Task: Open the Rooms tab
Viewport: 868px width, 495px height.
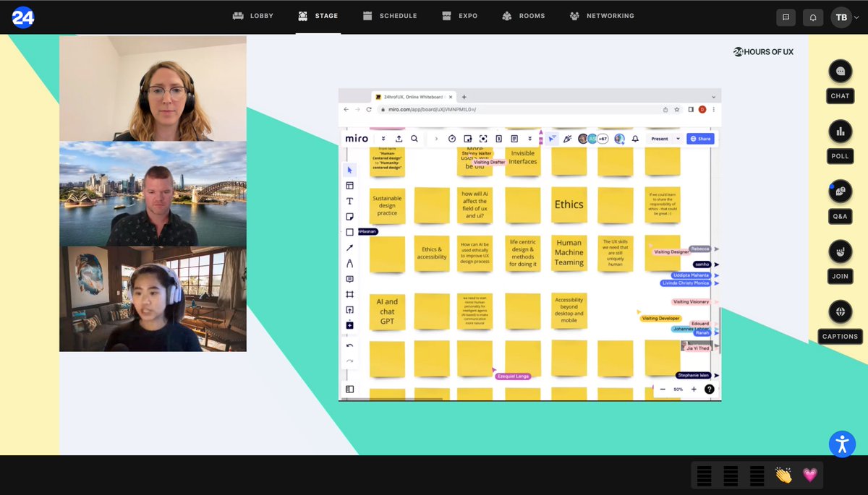Action: (524, 16)
